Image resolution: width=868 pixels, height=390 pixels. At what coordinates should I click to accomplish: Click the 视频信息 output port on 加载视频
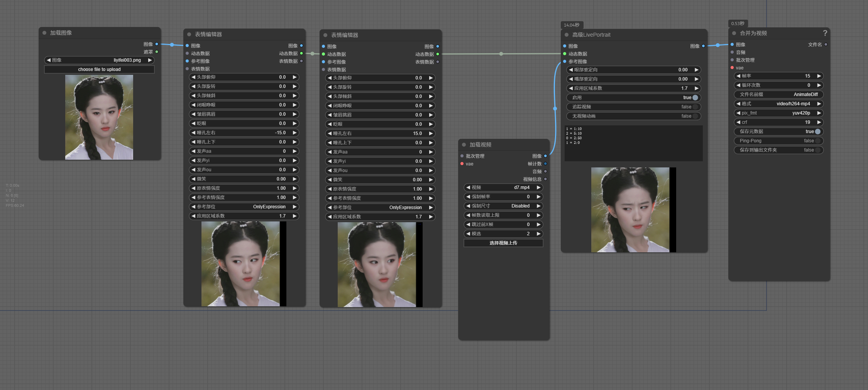coord(545,179)
